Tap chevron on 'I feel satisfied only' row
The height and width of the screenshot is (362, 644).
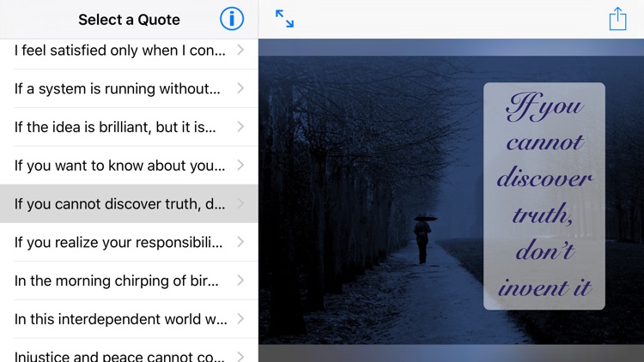click(x=240, y=50)
